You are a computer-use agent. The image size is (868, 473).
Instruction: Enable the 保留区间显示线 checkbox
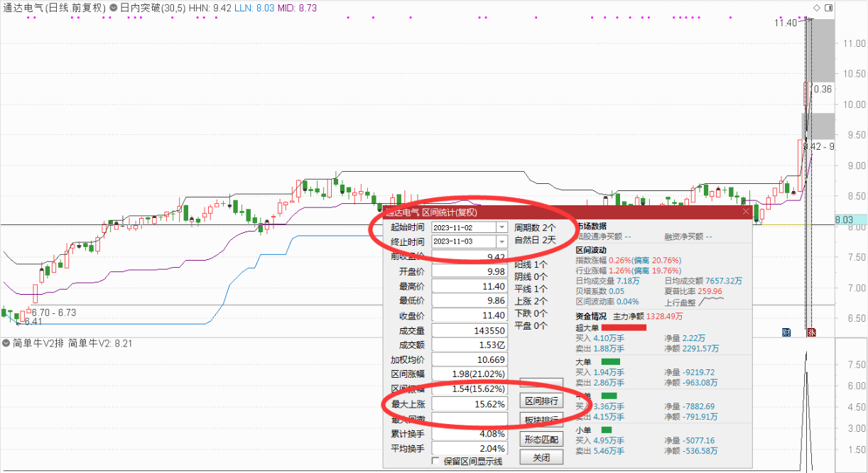pyautogui.click(x=436, y=462)
